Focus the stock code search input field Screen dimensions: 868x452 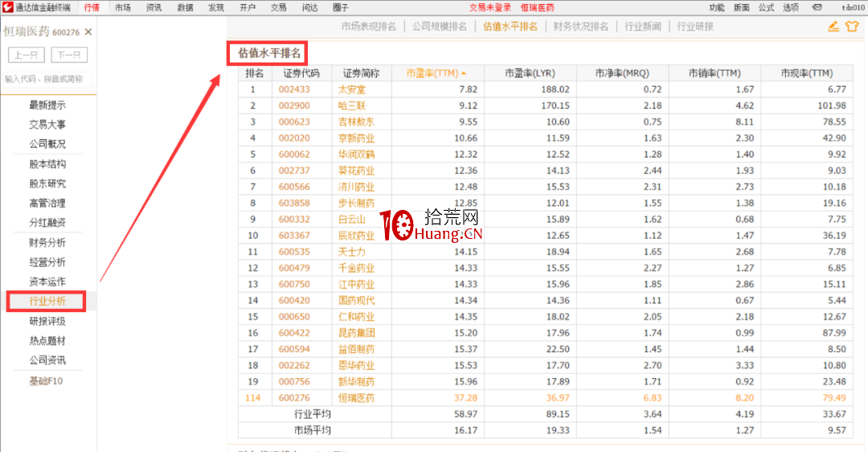[47, 79]
